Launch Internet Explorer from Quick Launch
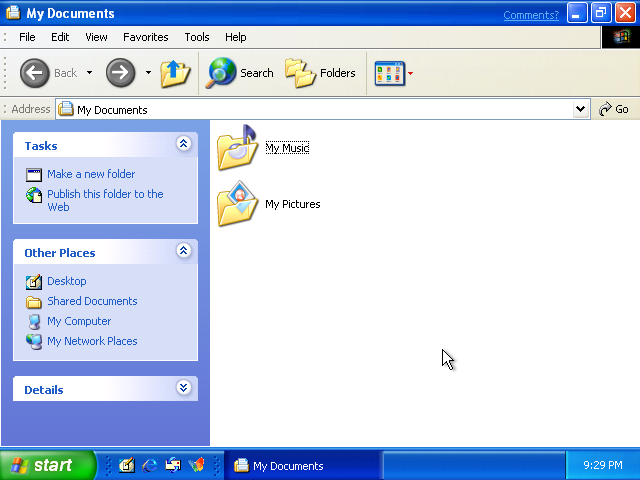This screenshot has width=640, height=480. [150, 465]
